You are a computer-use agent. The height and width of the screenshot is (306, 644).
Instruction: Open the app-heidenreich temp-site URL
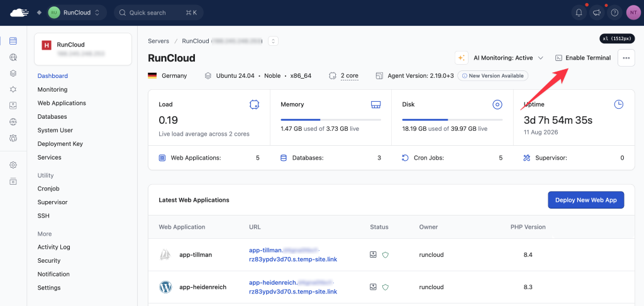click(293, 287)
